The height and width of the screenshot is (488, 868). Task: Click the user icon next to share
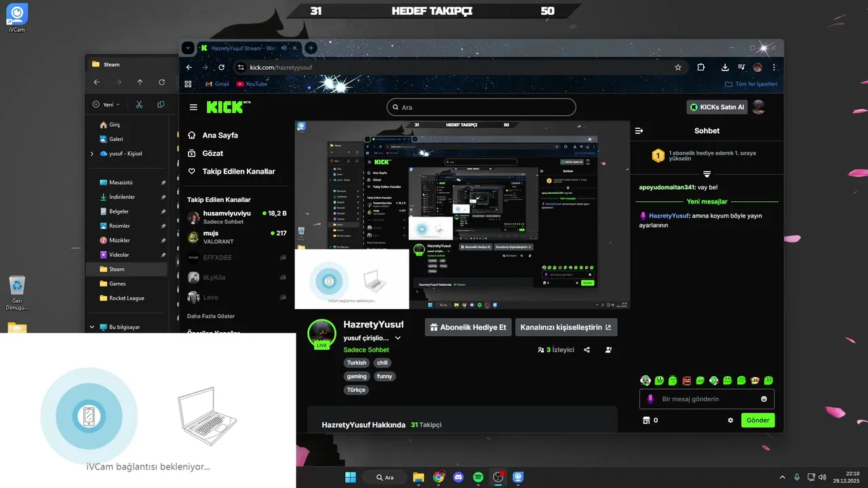pos(608,350)
